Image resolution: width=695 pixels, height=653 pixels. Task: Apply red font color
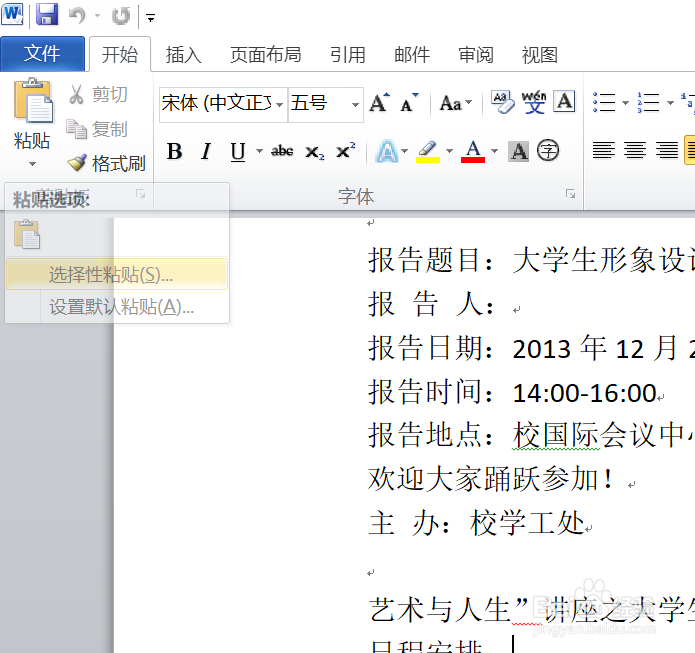pyautogui.click(x=473, y=152)
